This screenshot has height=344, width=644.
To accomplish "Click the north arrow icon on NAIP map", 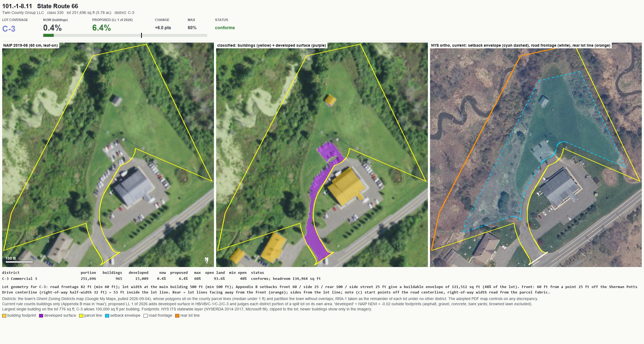I will [x=207, y=260].
